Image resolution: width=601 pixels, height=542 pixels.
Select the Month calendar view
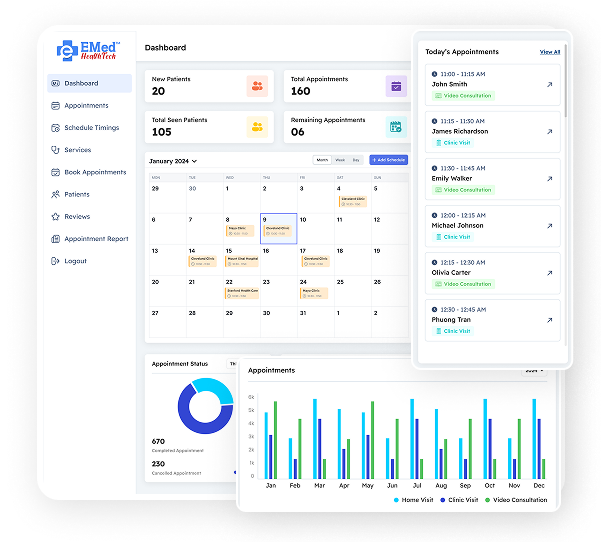(x=322, y=160)
